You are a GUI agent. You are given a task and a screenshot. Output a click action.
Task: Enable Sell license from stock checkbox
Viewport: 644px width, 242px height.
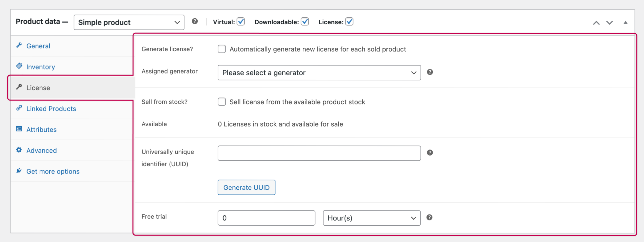[222, 102]
